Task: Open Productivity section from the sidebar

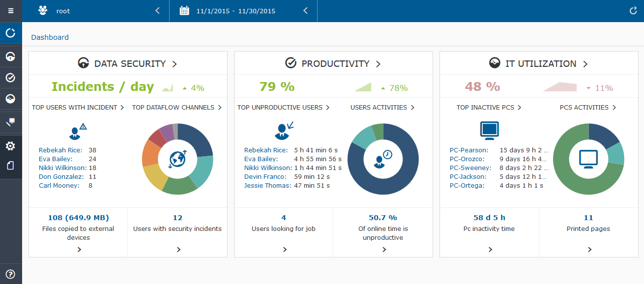Action: pyautogui.click(x=10, y=78)
